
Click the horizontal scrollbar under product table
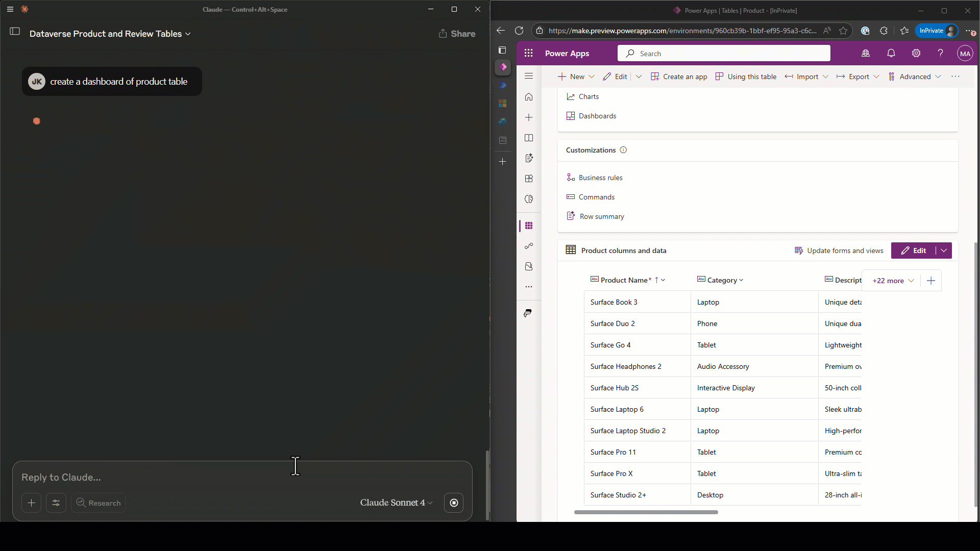[x=646, y=512]
